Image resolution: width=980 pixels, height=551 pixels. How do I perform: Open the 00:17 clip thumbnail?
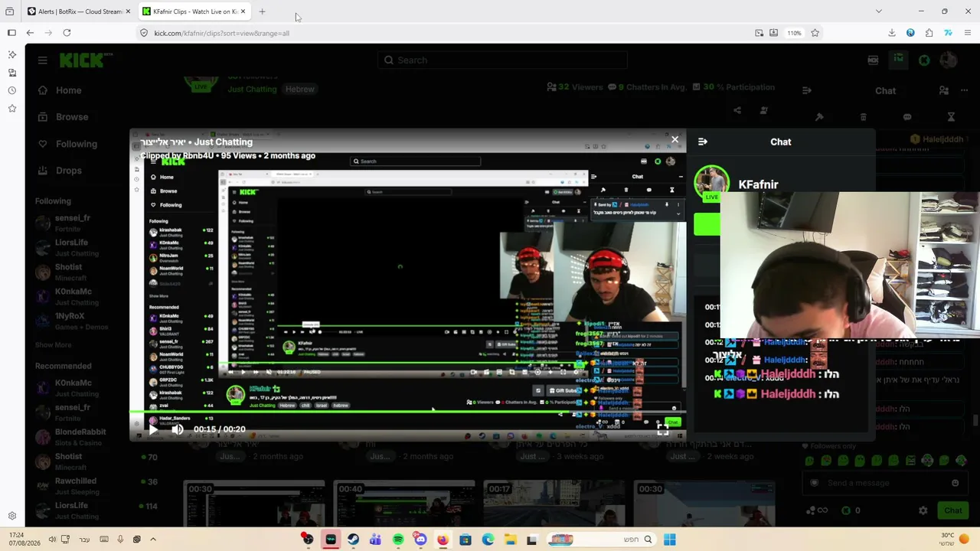tap(554, 503)
